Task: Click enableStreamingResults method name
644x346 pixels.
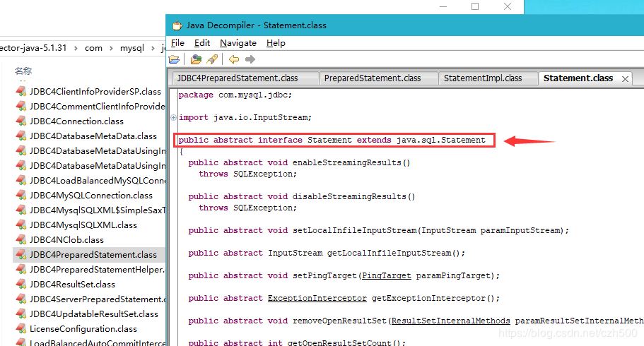Action: pyautogui.click(x=346, y=162)
